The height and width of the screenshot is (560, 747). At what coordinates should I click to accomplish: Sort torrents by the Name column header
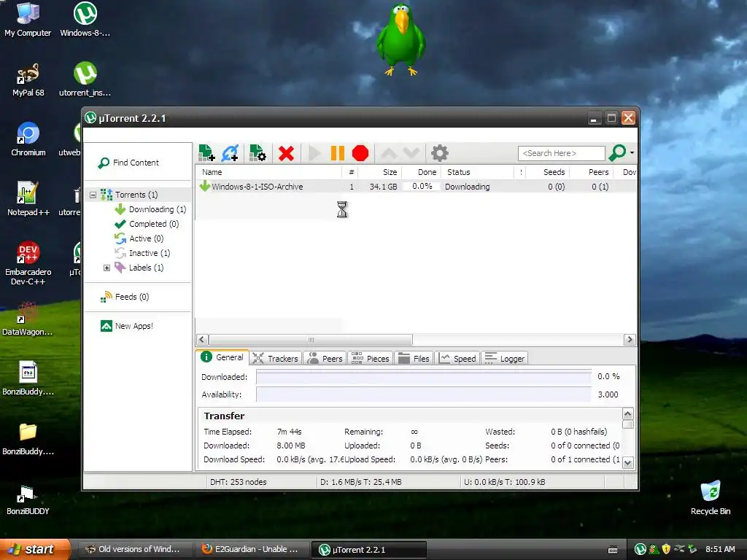click(x=268, y=172)
